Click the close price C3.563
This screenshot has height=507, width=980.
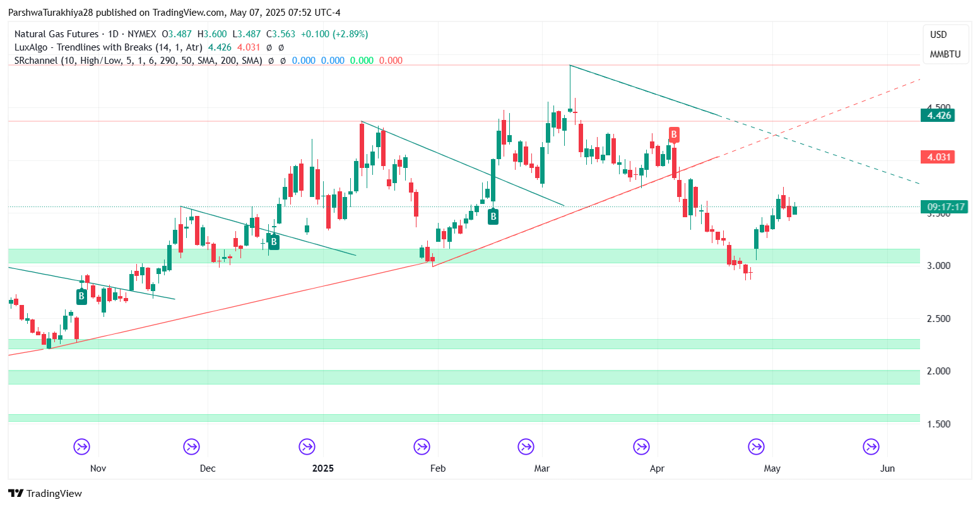click(x=281, y=34)
